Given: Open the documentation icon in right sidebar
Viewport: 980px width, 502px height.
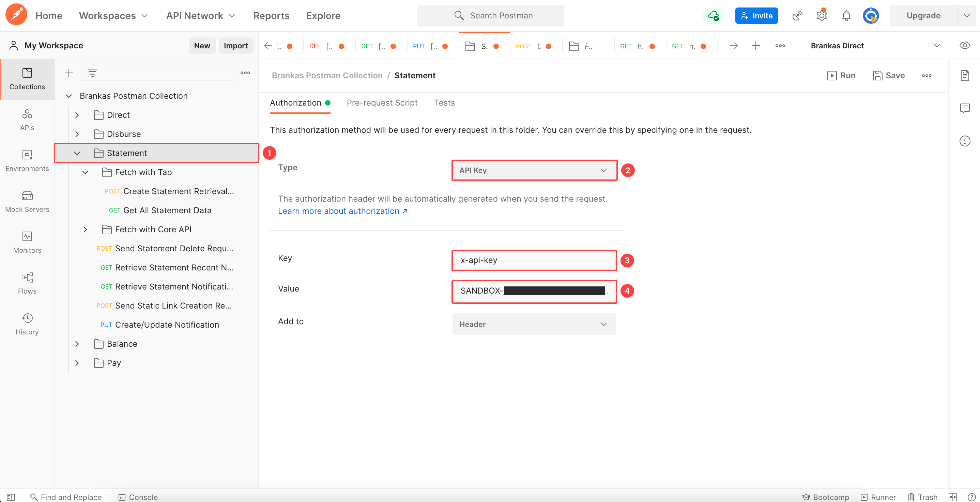Looking at the screenshot, I should click(x=965, y=75).
